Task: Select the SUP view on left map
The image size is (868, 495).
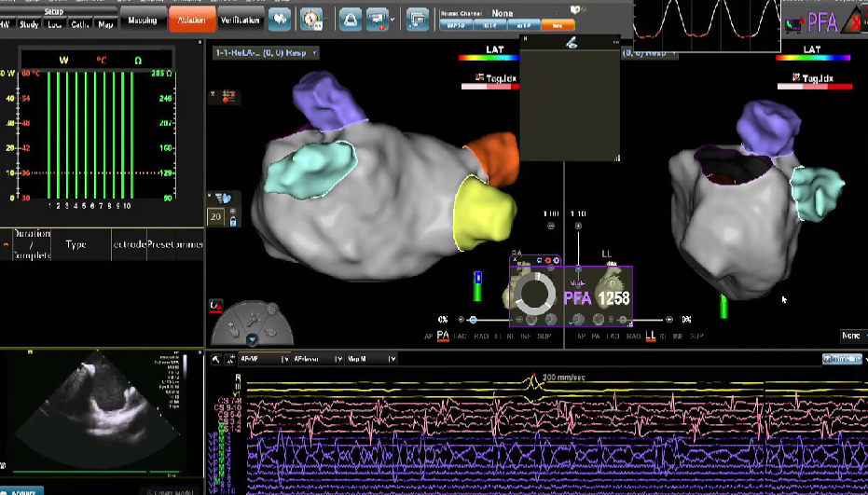Action: point(543,335)
